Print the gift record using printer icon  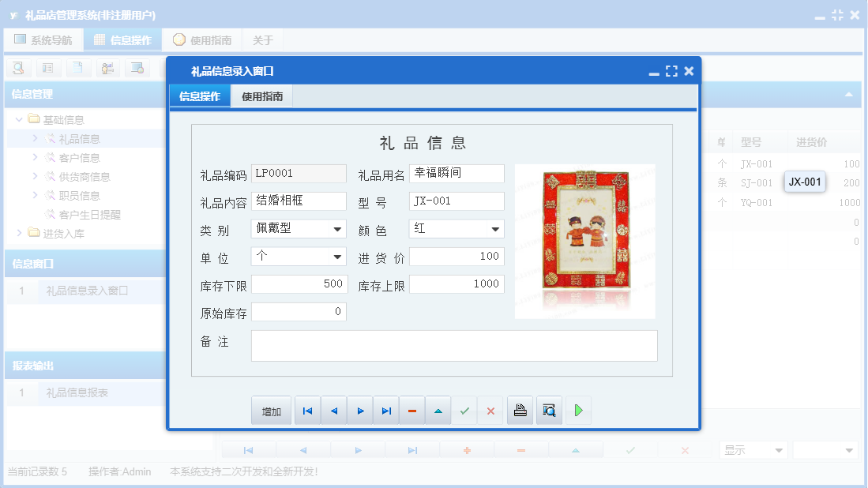519,410
